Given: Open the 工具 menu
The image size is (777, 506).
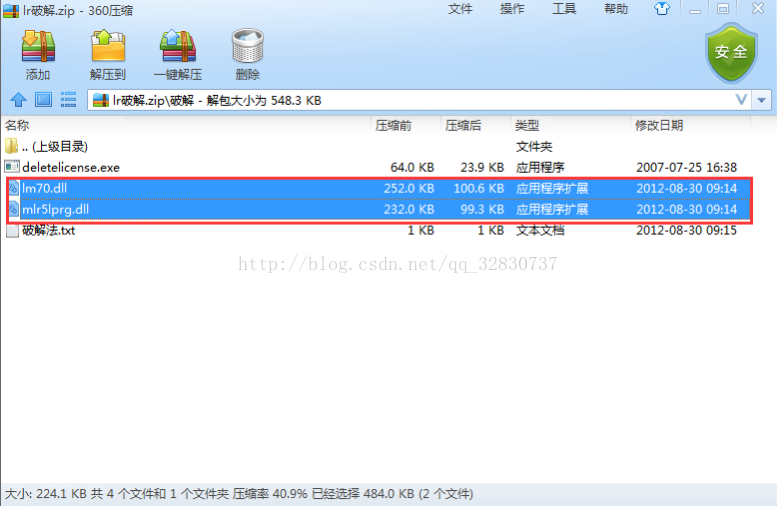Looking at the screenshot, I should 564,9.
